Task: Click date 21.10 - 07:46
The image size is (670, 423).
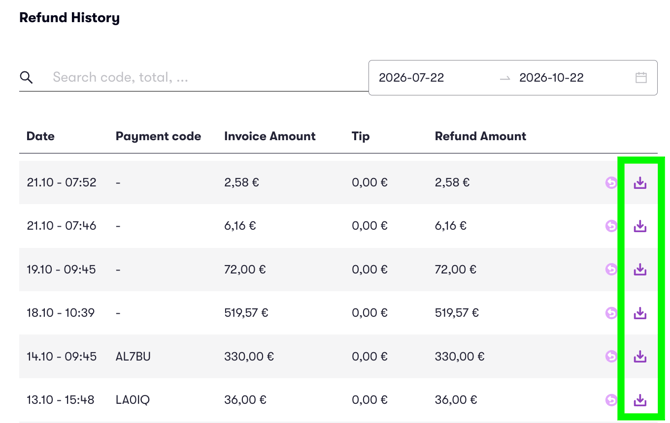Action: coord(62,226)
